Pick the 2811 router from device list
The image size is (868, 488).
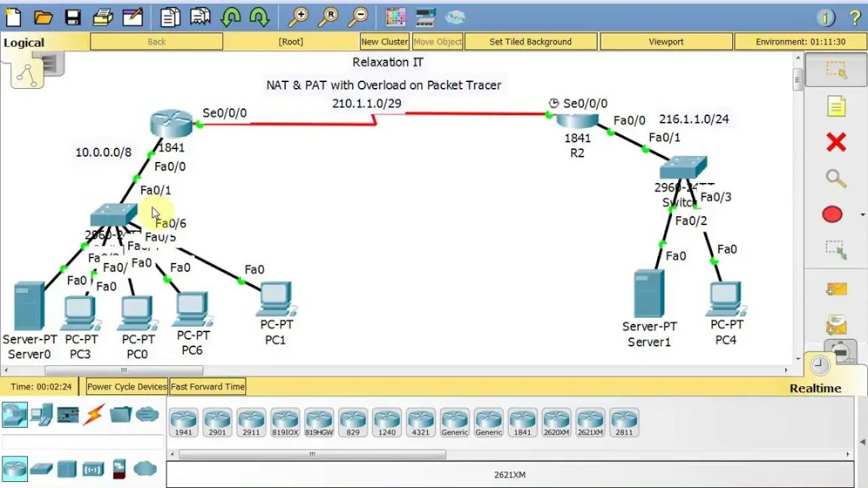pos(624,422)
